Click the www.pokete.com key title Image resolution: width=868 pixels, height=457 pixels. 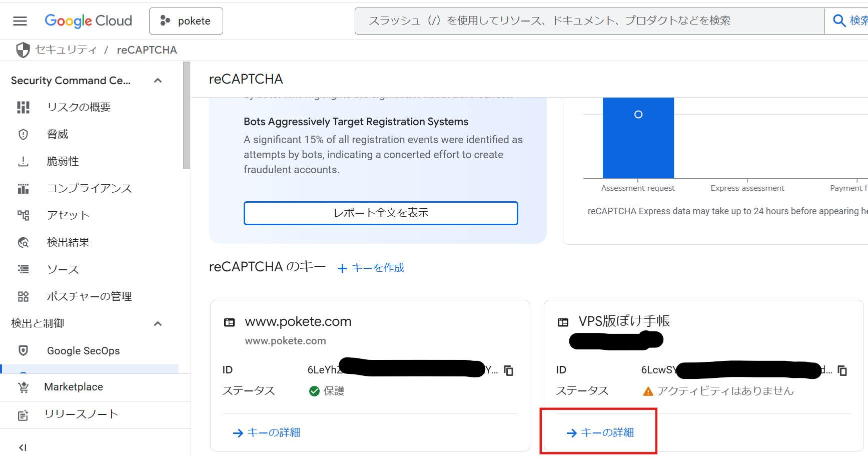point(298,321)
